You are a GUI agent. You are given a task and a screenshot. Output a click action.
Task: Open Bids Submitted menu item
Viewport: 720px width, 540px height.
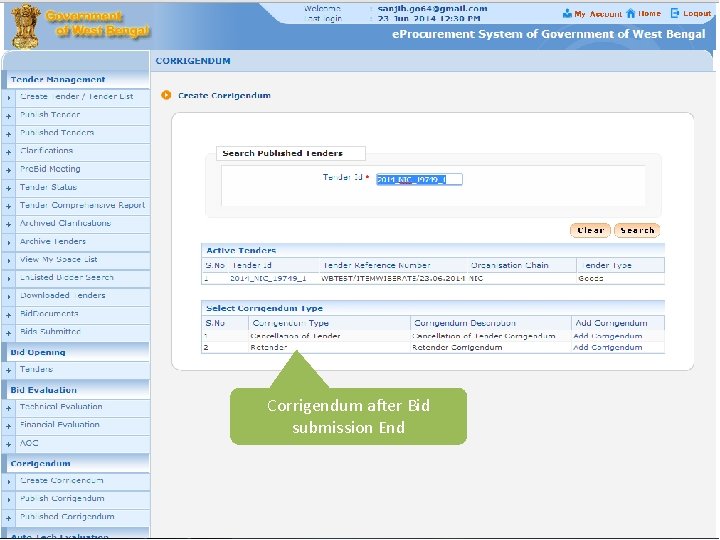point(50,331)
